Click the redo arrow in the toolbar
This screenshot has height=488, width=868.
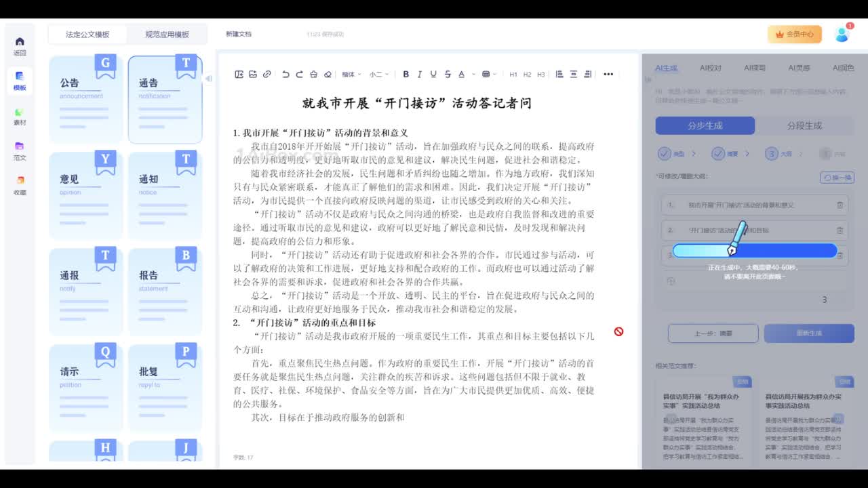click(x=299, y=75)
